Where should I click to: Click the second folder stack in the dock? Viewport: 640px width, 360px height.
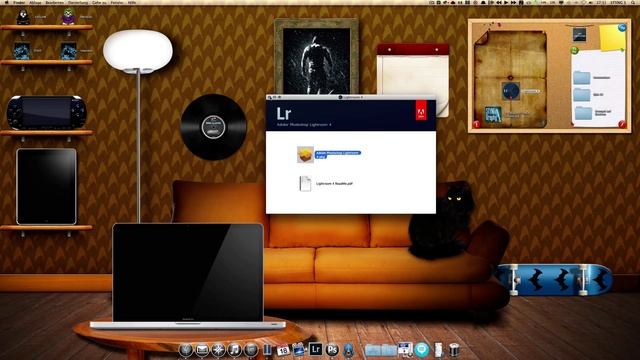pyautogui.click(x=389, y=350)
